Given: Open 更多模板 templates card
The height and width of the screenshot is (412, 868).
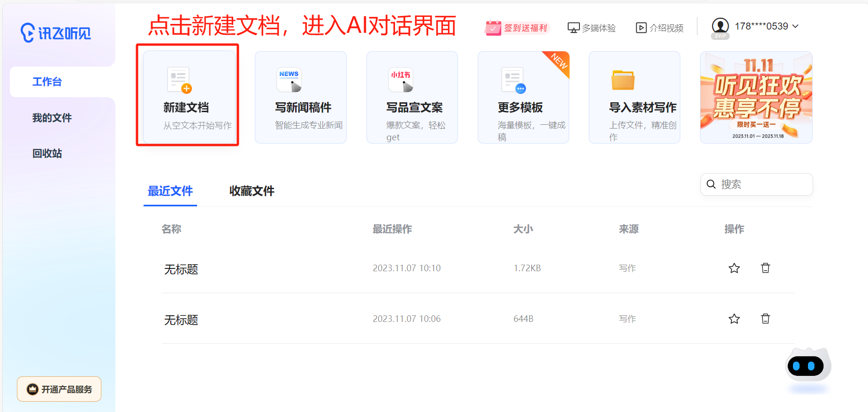Looking at the screenshot, I should [523, 97].
